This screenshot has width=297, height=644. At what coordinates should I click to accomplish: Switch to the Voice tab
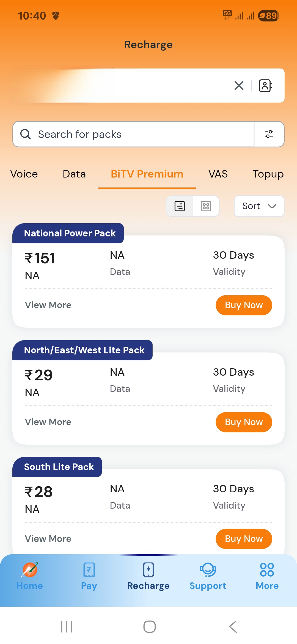click(x=24, y=174)
